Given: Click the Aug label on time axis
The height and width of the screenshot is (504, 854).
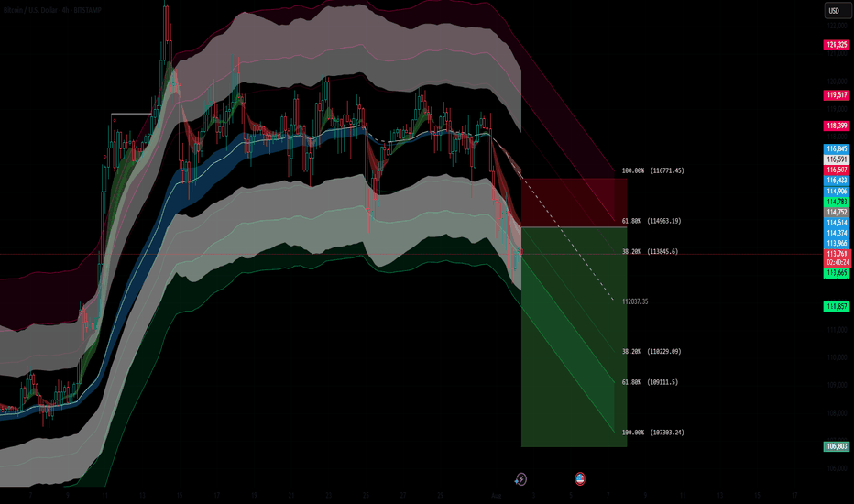Looking at the screenshot, I should 496,495.
